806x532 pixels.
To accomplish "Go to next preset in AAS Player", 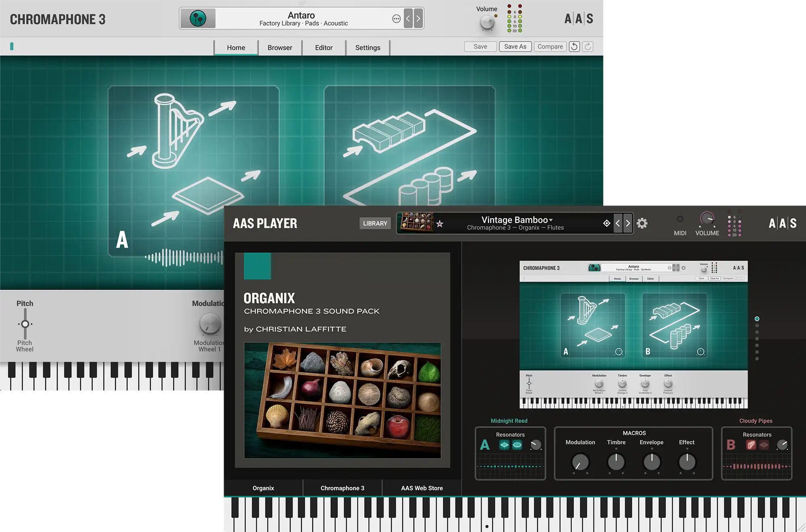I will click(628, 223).
